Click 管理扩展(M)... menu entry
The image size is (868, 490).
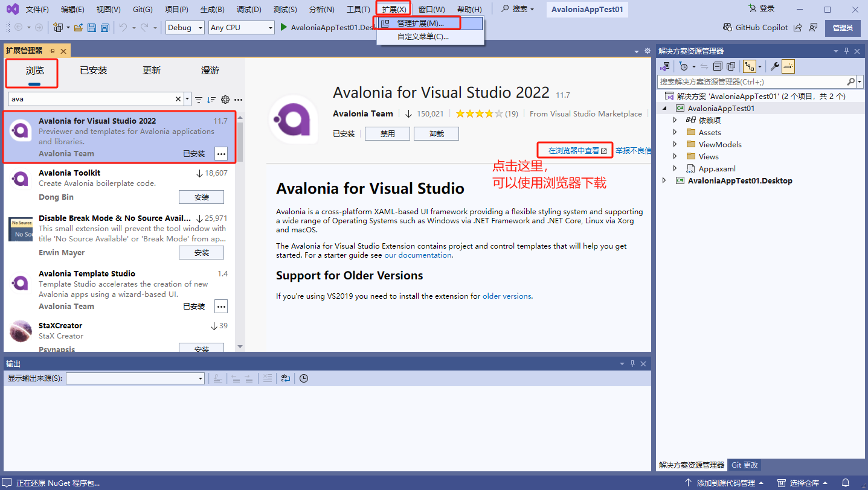click(x=430, y=23)
